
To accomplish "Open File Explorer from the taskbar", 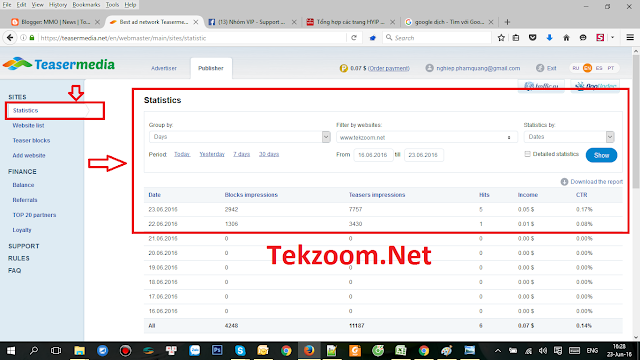I will [79, 351].
